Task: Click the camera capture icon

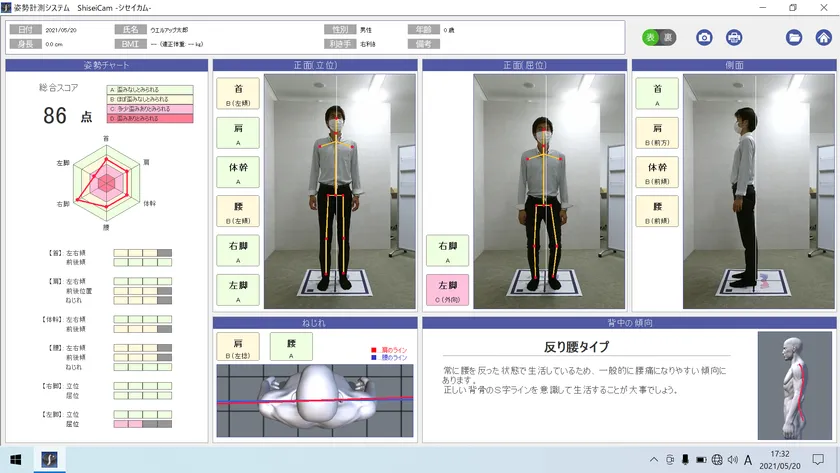Action: [704, 37]
